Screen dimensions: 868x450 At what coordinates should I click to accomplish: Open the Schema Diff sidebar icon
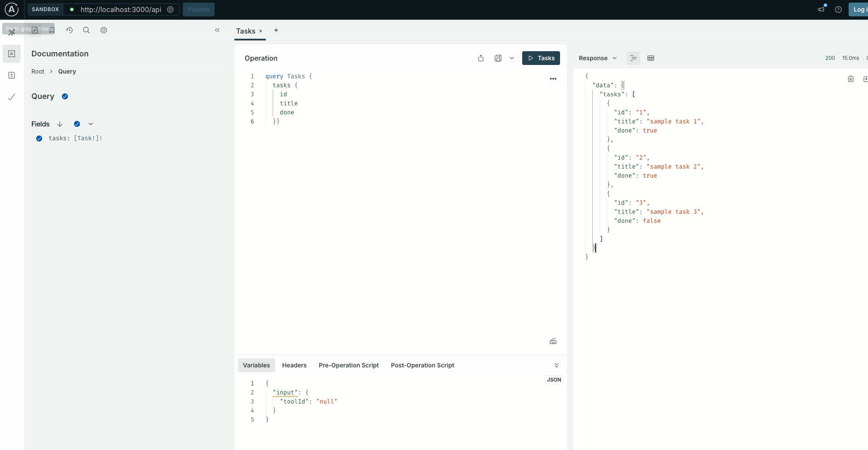pos(12,75)
